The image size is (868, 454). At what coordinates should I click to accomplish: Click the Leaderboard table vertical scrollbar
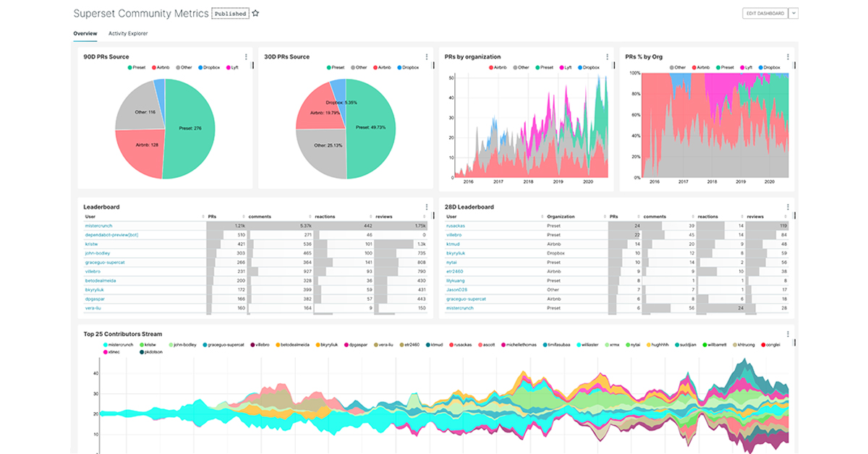pyautogui.click(x=433, y=217)
